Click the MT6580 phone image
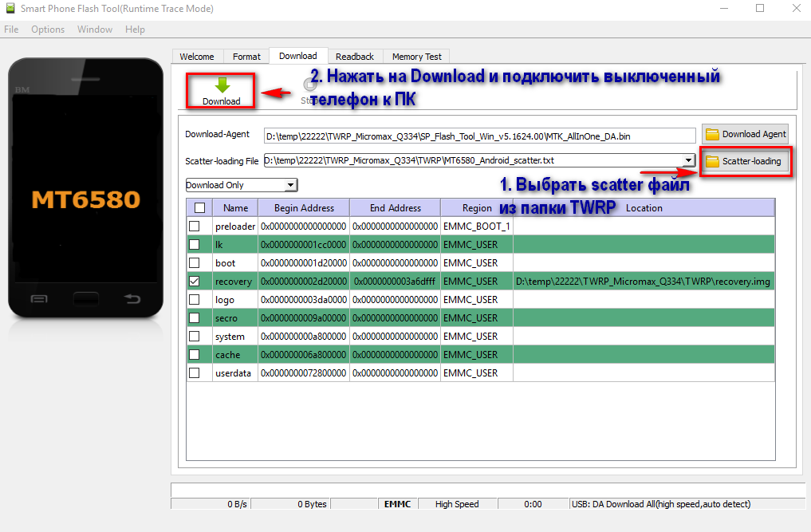This screenshot has width=811, height=532. (x=86, y=199)
